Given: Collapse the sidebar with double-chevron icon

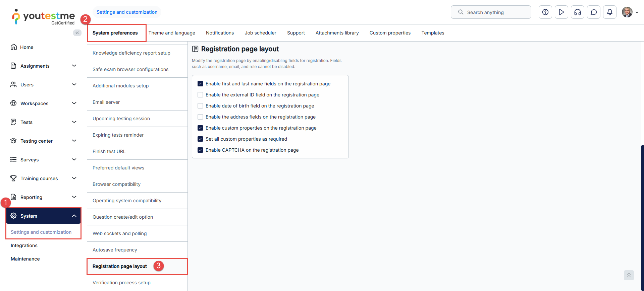Looking at the screenshot, I should click(77, 33).
